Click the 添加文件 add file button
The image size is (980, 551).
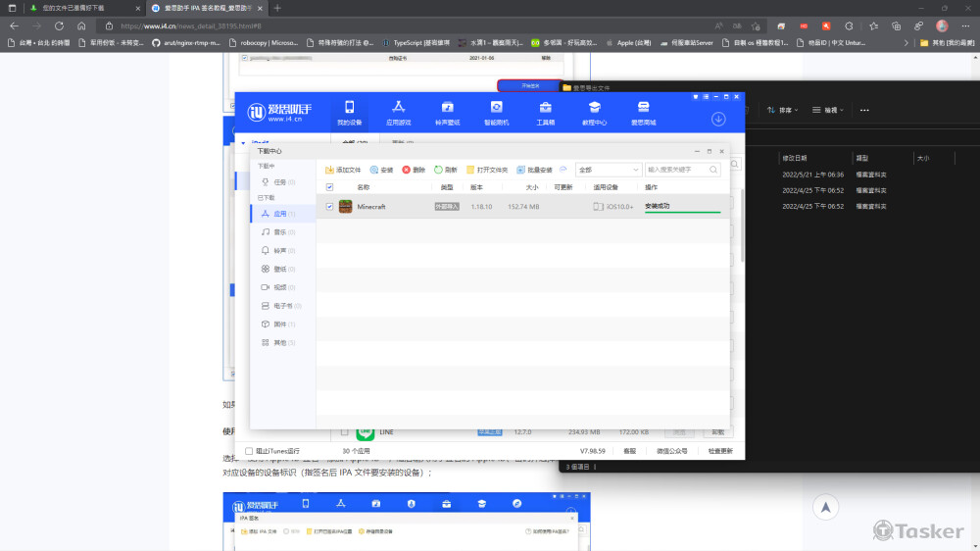pyautogui.click(x=343, y=170)
